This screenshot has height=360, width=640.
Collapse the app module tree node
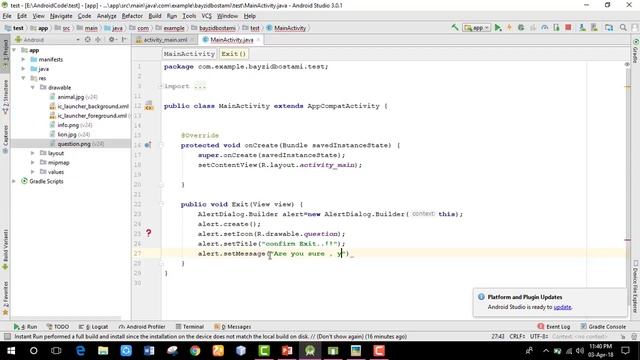(x=14, y=50)
